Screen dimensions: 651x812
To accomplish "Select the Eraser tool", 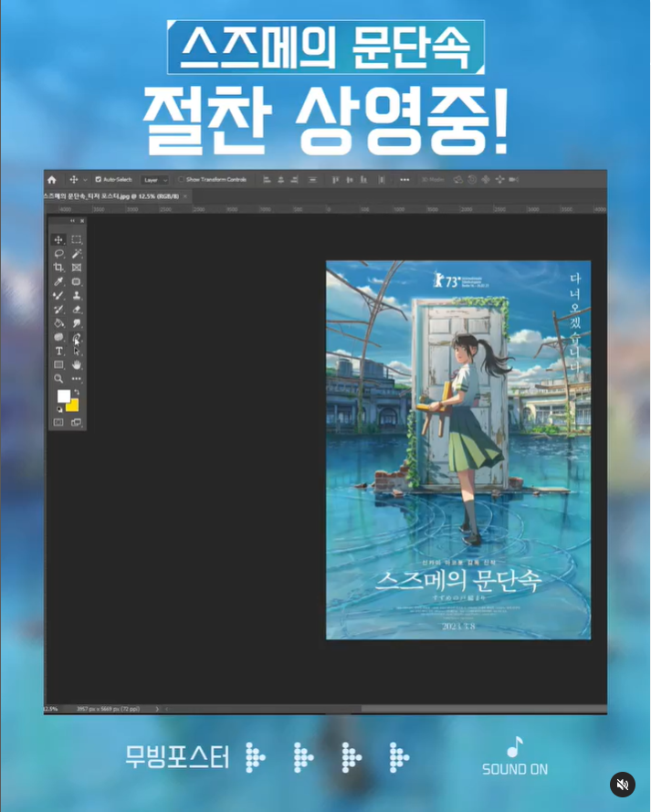I will click(x=77, y=309).
